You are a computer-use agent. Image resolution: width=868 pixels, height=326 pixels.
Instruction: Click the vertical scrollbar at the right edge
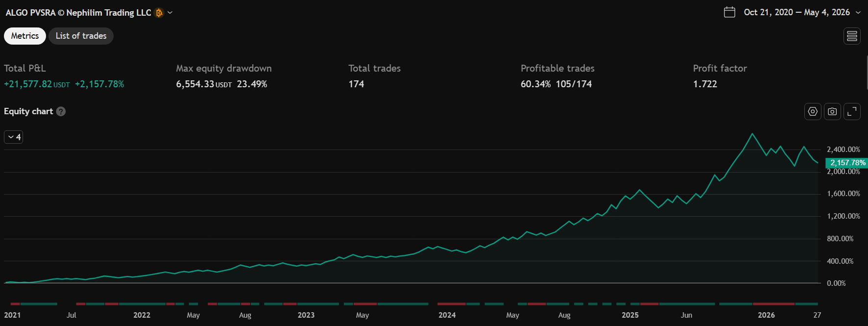(x=867, y=72)
